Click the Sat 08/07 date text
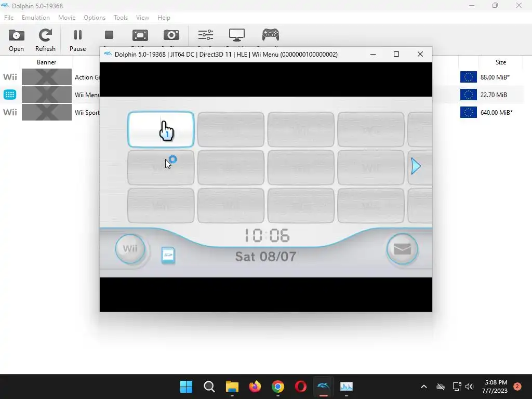This screenshot has height=399, width=532. [x=265, y=257]
